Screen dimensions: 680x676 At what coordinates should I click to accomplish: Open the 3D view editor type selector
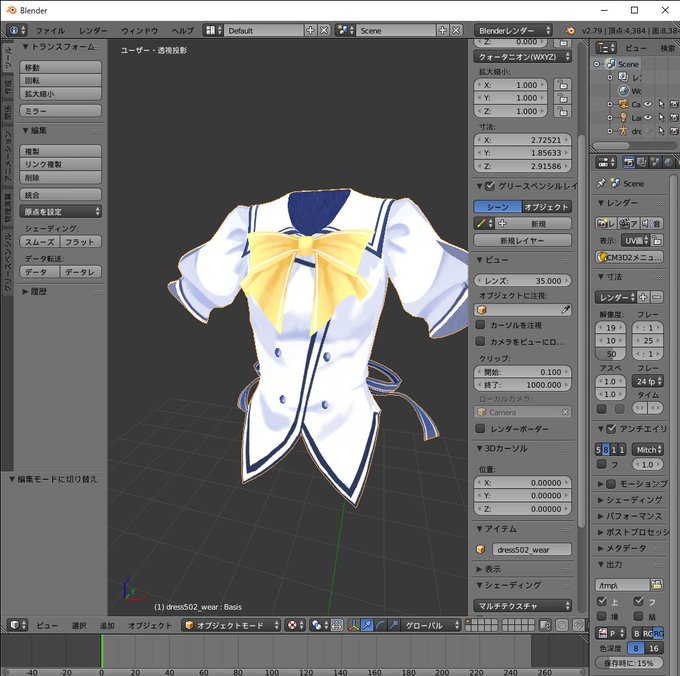click(17, 625)
